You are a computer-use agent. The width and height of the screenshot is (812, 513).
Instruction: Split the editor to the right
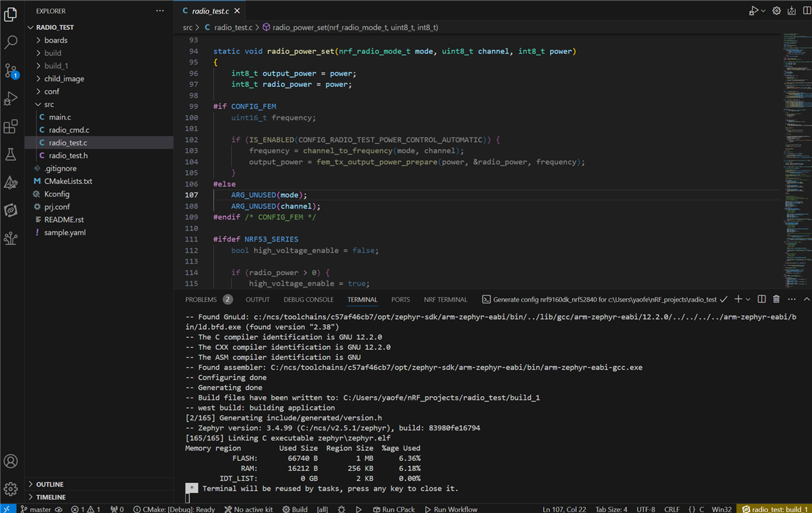click(806, 11)
